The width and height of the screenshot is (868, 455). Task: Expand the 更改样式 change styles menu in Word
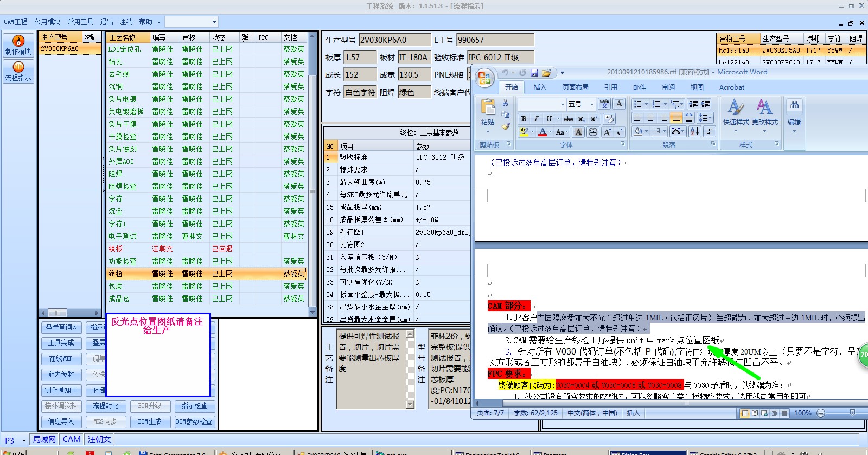[x=764, y=117]
